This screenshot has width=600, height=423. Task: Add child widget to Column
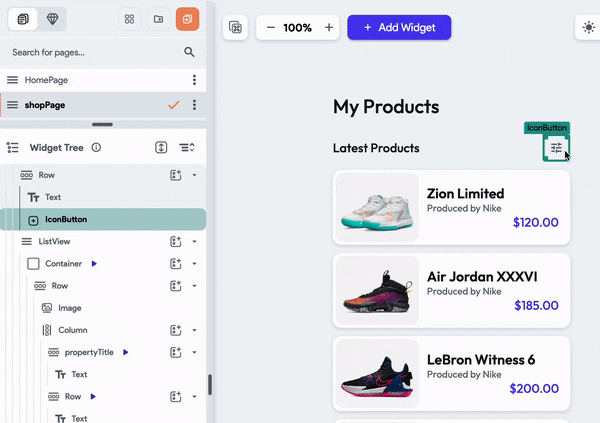(176, 330)
